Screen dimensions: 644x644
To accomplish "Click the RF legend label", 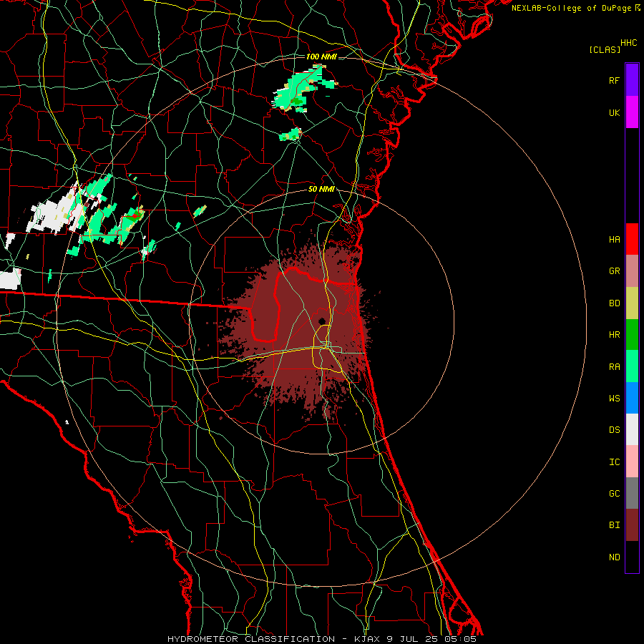I will [614, 80].
